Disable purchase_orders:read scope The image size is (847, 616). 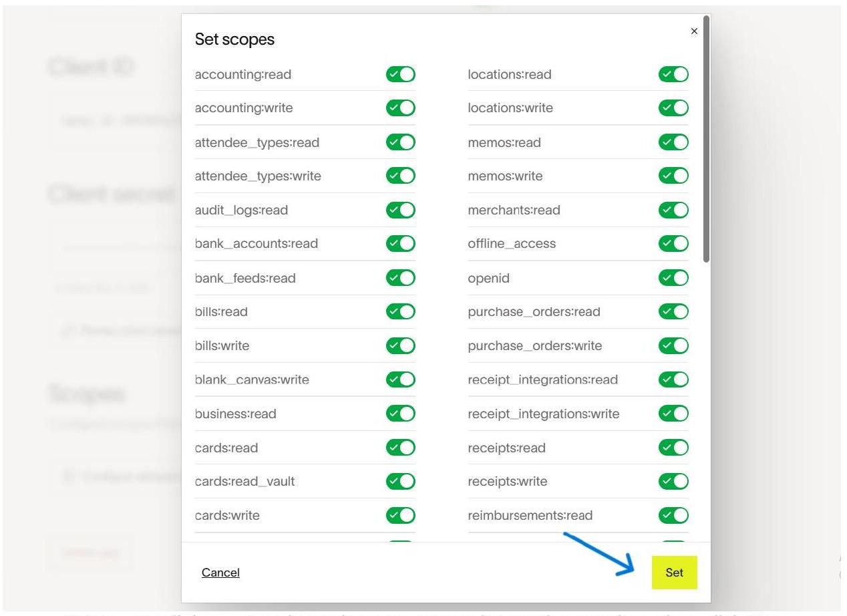pos(673,311)
